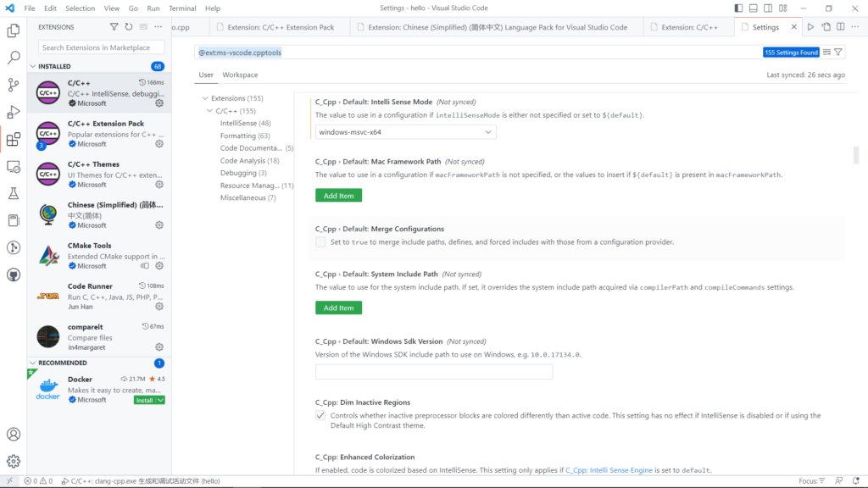
Task: Collapse the INSTALLED extensions section
Action: pos(34,66)
